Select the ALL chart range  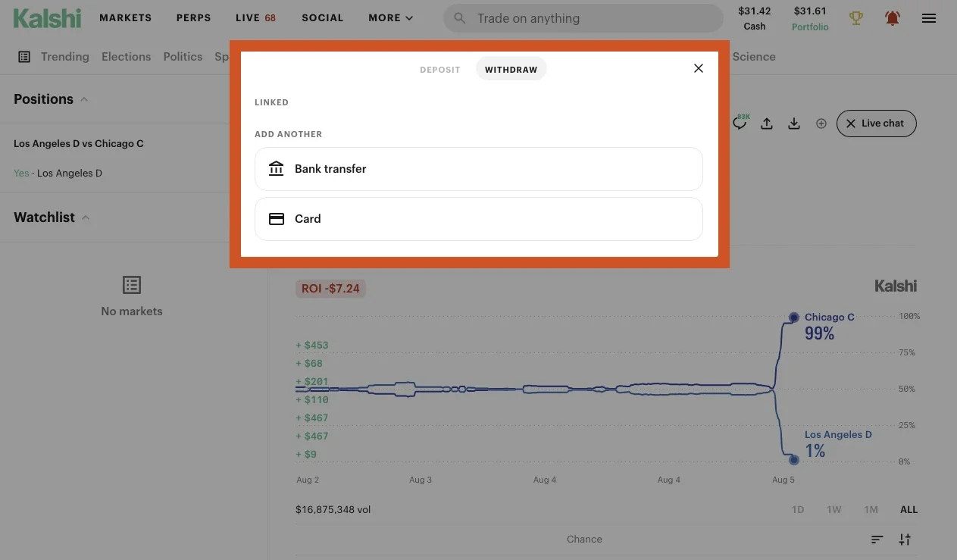(909, 509)
